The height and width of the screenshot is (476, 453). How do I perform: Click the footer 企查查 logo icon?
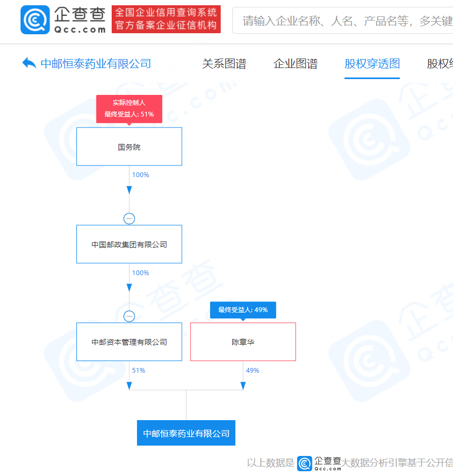point(305,463)
